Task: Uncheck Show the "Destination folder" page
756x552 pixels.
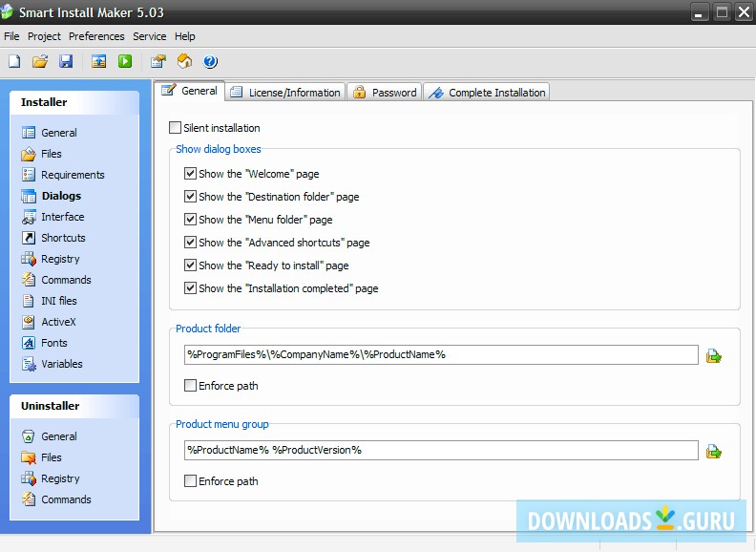Action: tap(191, 197)
